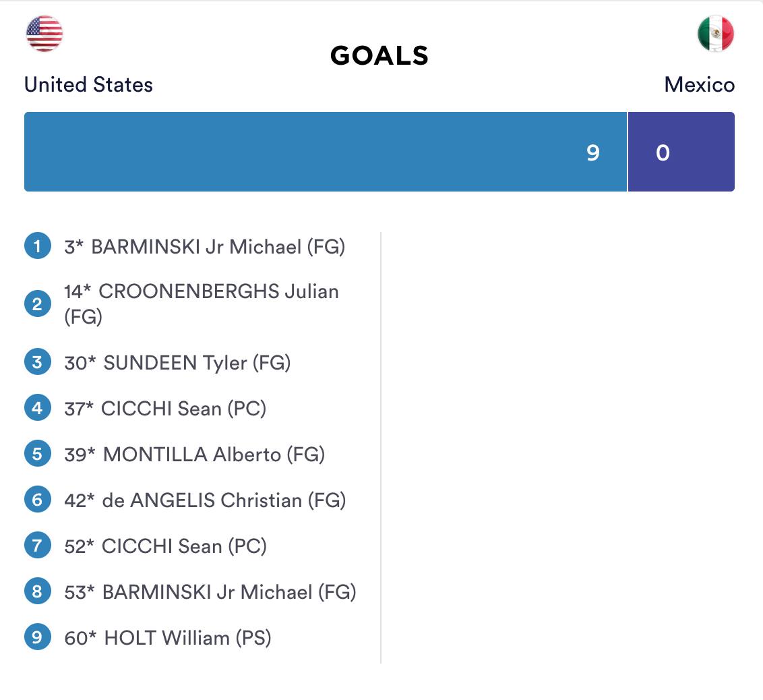Click HOLT William's 60th-minute penalty stroke
Viewport: 763px width, 700px height.
[168, 638]
